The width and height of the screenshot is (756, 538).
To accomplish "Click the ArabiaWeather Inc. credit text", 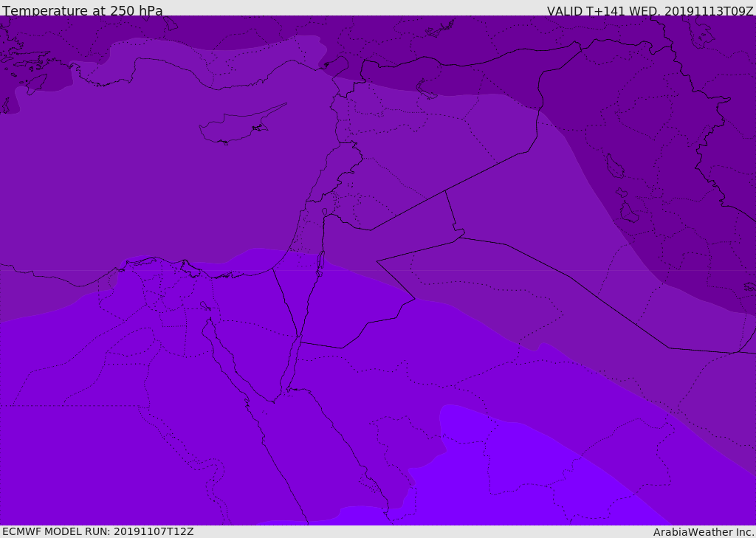I will point(703,532).
